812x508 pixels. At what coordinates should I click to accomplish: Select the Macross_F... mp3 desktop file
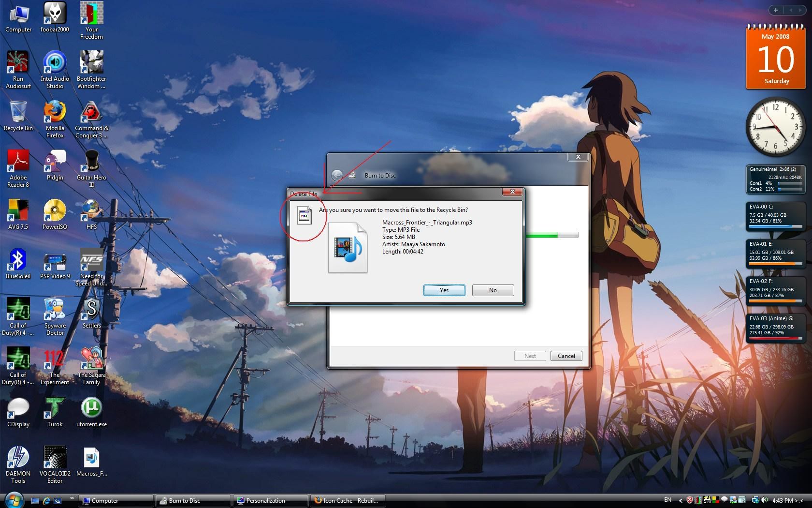pyautogui.click(x=91, y=462)
